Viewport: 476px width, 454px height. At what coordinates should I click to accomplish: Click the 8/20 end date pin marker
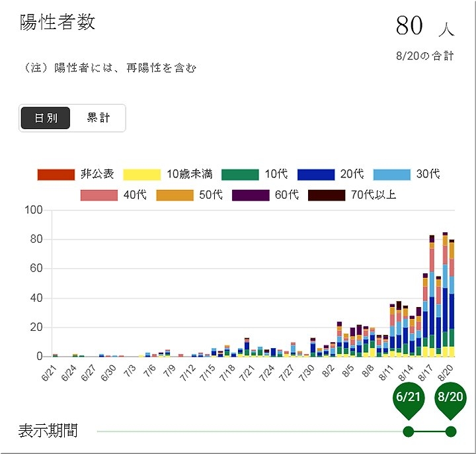(x=452, y=398)
